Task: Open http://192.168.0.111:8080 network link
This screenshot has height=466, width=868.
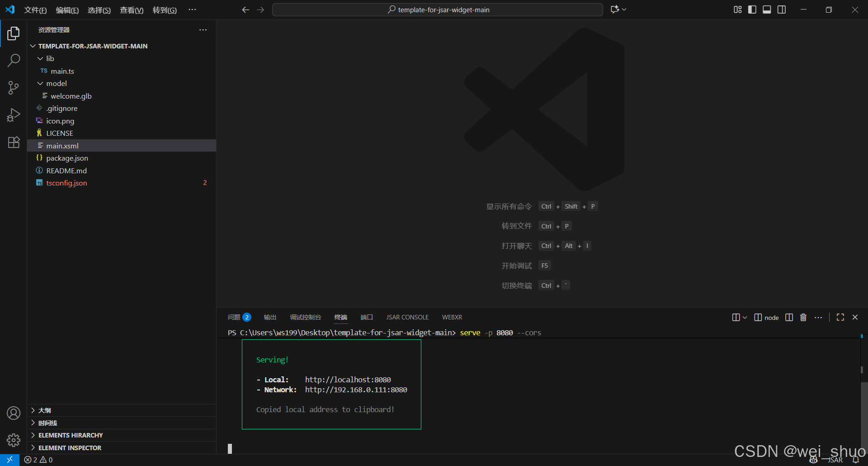Action: point(356,390)
